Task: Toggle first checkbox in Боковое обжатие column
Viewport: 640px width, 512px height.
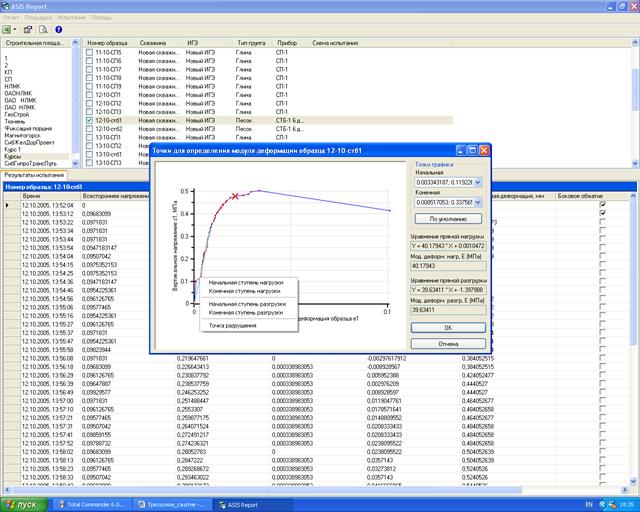Action: [x=602, y=203]
